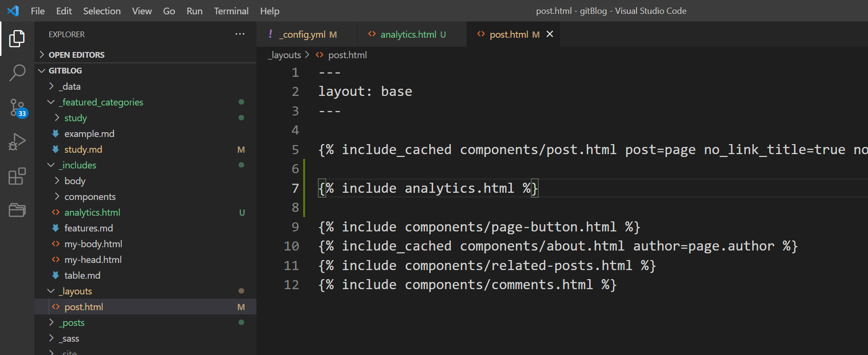Expand the OPEN EDITORS section
This screenshot has height=355, width=868.
point(42,54)
